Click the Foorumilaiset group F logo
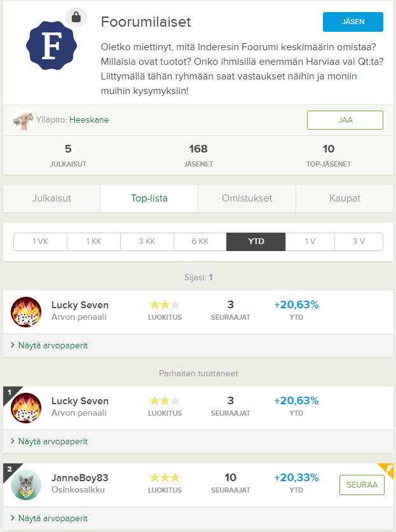Image resolution: width=396 pixels, height=532 pixels. point(51,46)
